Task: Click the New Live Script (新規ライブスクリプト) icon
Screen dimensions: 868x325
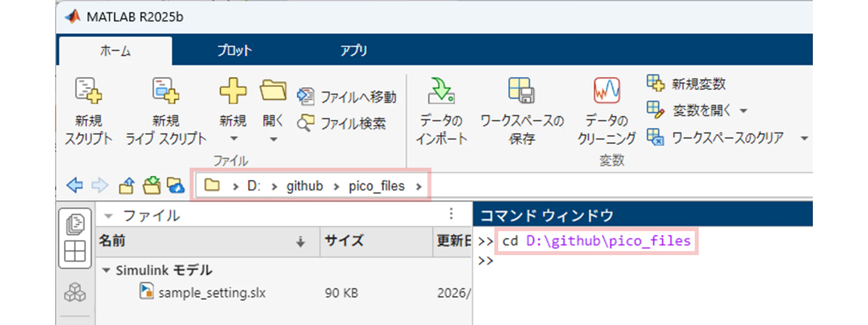Action: pos(166,90)
